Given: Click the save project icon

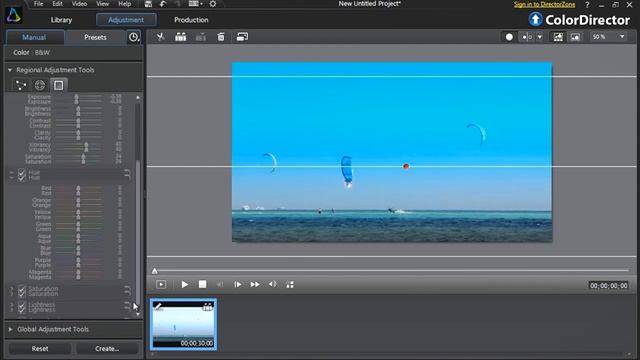Looking at the screenshot, I should coord(149,4).
